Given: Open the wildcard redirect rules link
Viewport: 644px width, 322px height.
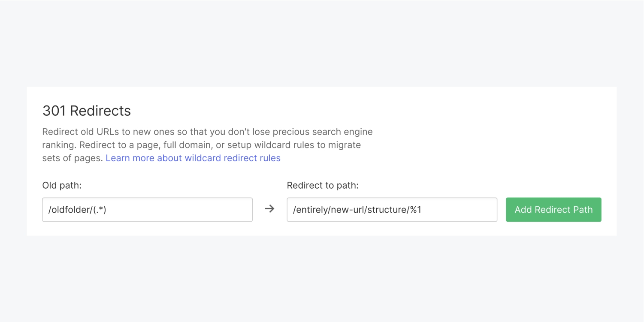Looking at the screenshot, I should [x=193, y=158].
